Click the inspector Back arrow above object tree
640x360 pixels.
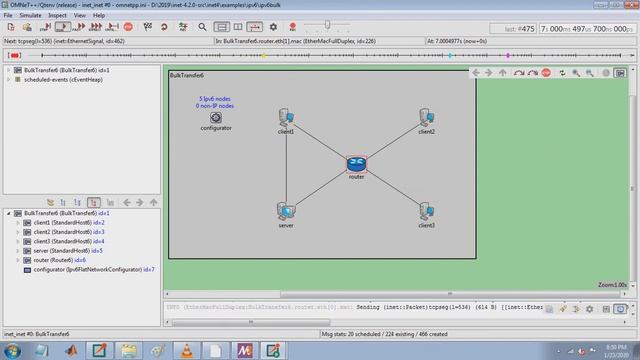127,202
